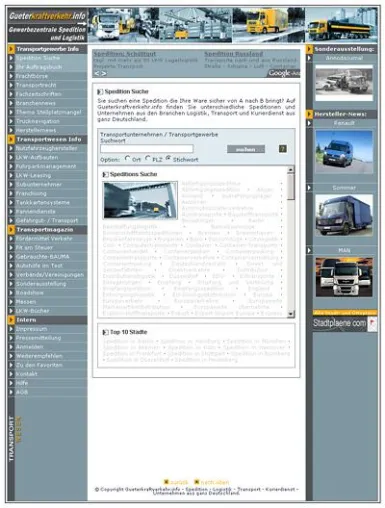The height and width of the screenshot is (508, 385).
Task: Click the scroll-up arrow of keyword list
Action: 291,170
